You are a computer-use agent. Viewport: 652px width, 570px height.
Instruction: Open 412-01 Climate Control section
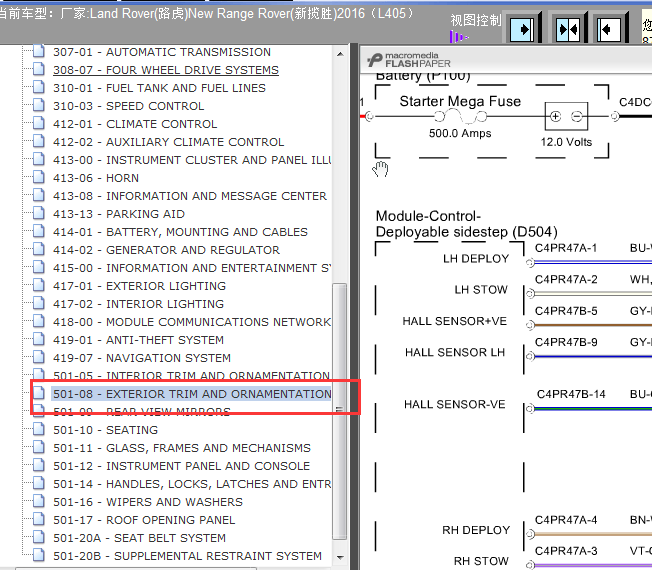[135, 124]
